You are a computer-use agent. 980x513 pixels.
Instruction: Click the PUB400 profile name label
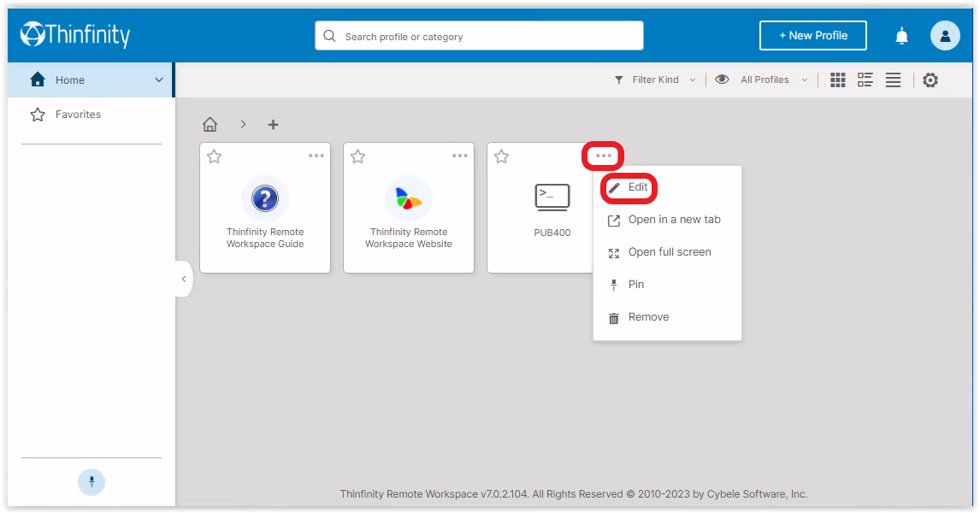tap(552, 233)
